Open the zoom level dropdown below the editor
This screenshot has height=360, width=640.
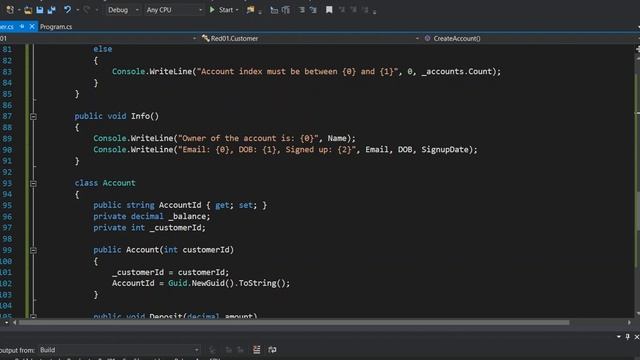pos(6,322)
